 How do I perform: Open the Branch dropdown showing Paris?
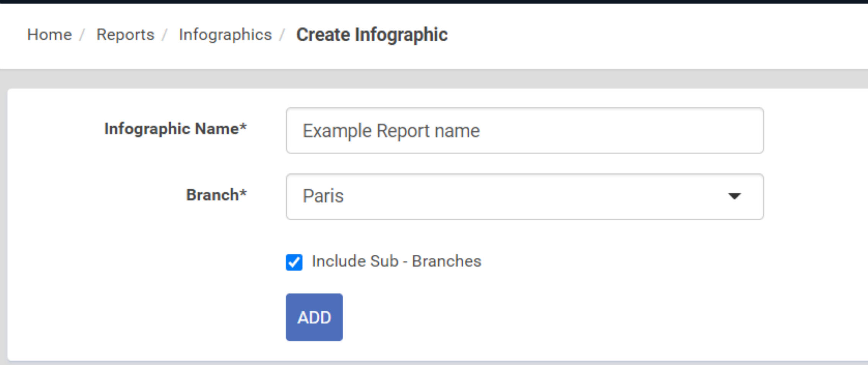pyautogui.click(x=525, y=197)
